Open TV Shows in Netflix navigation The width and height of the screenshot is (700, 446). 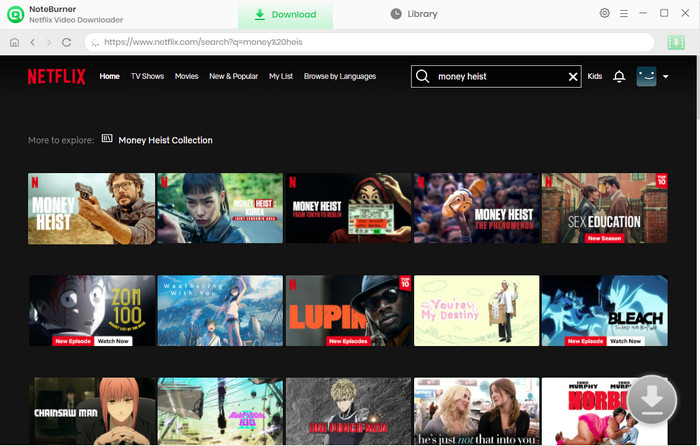coord(147,76)
